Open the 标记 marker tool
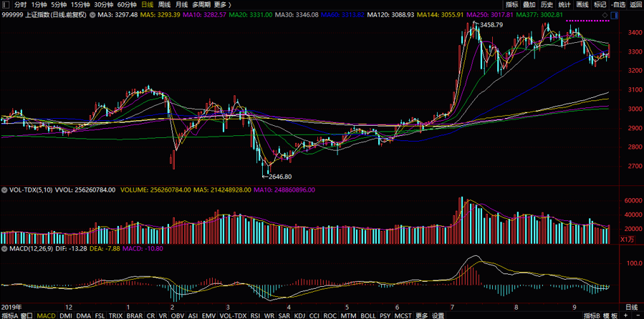Image resolution: width=644 pixels, height=319 pixels. (600, 4)
